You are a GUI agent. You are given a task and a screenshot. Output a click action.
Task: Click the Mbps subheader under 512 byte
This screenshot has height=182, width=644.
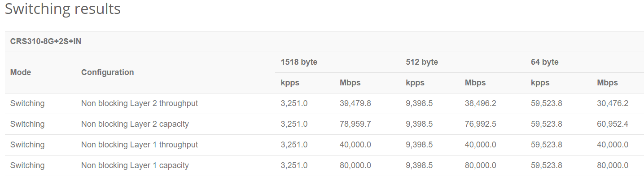coord(475,83)
